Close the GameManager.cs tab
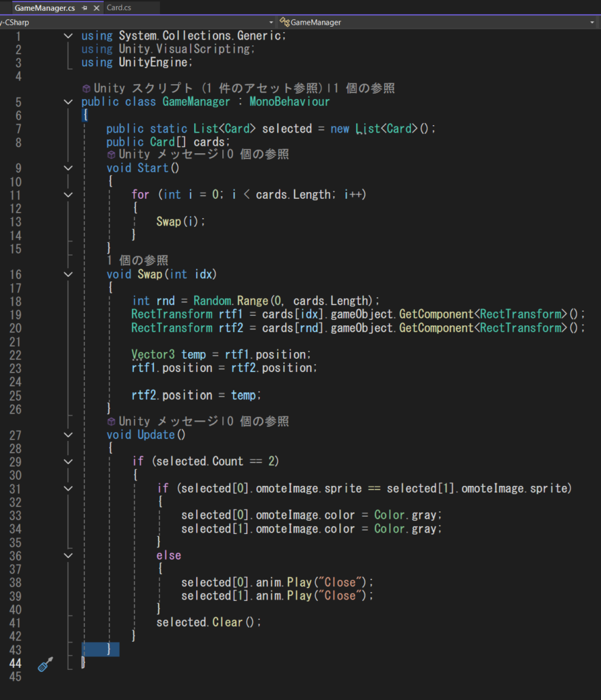The height and width of the screenshot is (700, 601). coord(95,8)
